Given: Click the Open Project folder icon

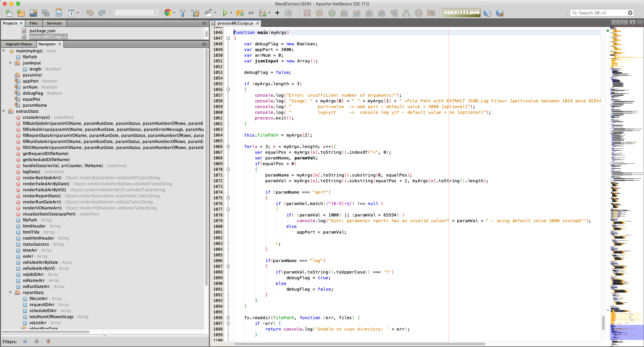Looking at the screenshot, I should coord(33,13).
